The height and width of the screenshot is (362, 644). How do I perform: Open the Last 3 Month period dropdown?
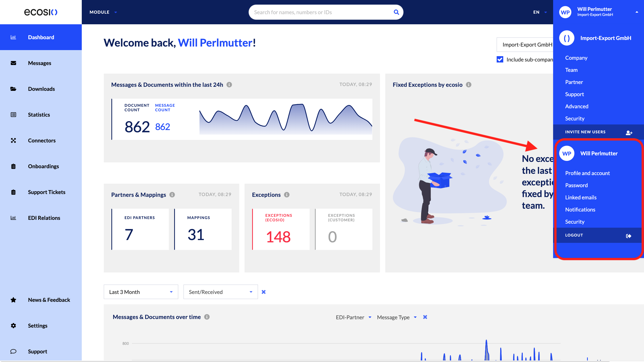(x=141, y=292)
